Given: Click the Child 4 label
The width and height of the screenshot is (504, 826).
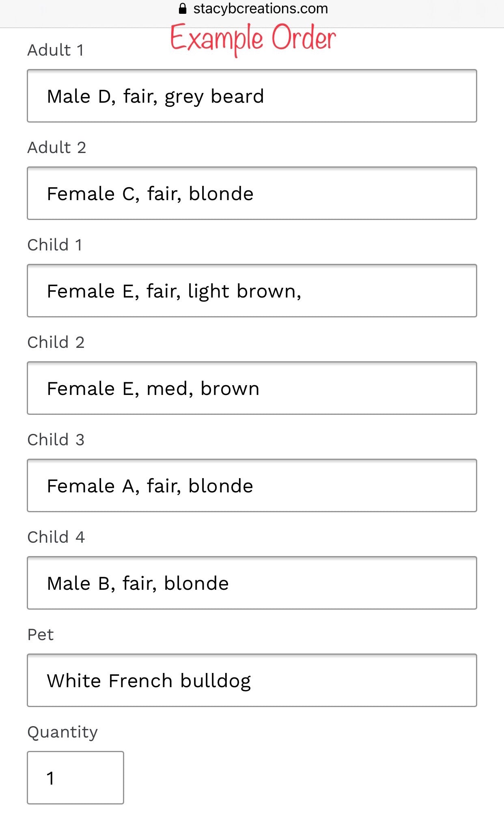Looking at the screenshot, I should click(56, 537).
